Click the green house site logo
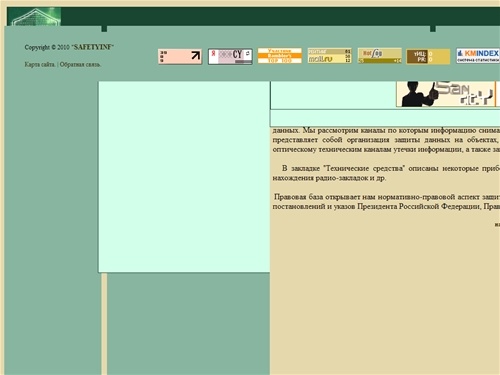 click(34, 17)
